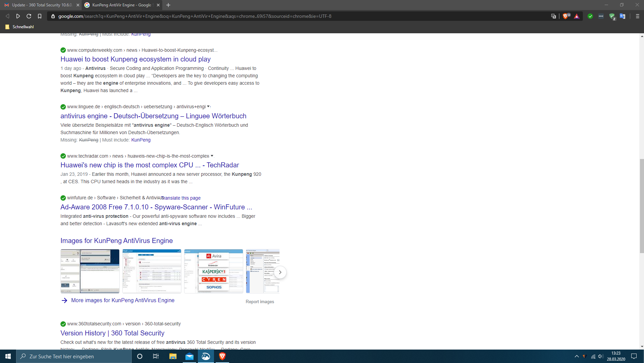The image size is (644, 363).
Task: Close the KunPeng AntiVir Engine tab
Action: [158, 5]
